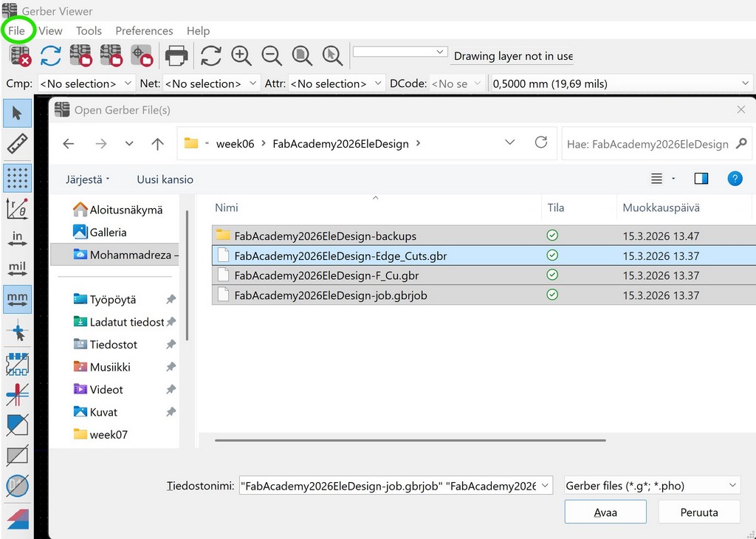The width and height of the screenshot is (756, 539).
Task: Click the Zoom to Fit icon
Action: click(x=302, y=55)
